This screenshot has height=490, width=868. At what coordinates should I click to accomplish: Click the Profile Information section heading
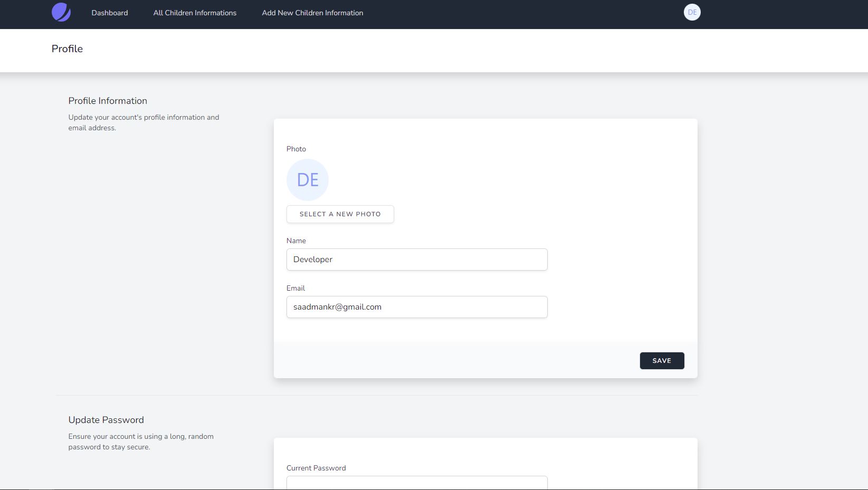(108, 101)
